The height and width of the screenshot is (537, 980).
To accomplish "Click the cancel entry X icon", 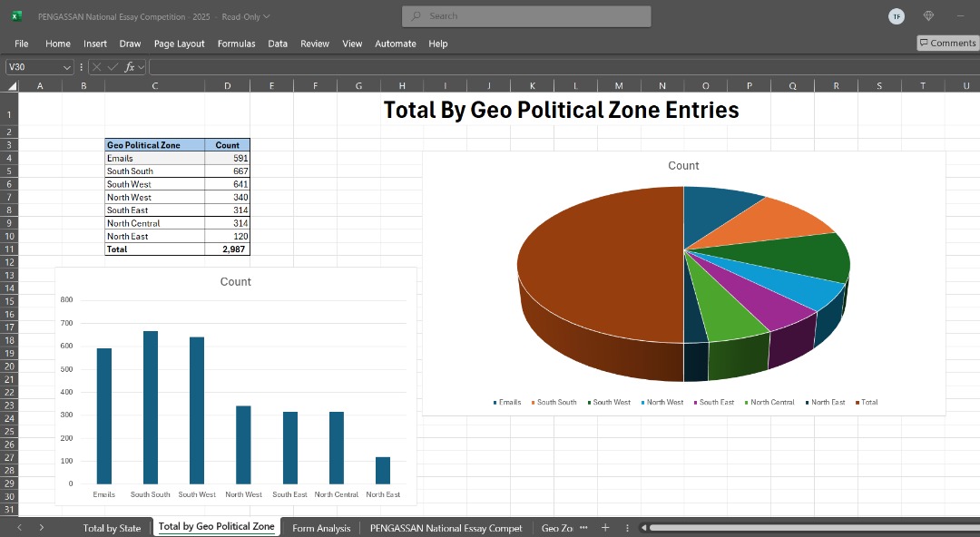I will (x=97, y=67).
